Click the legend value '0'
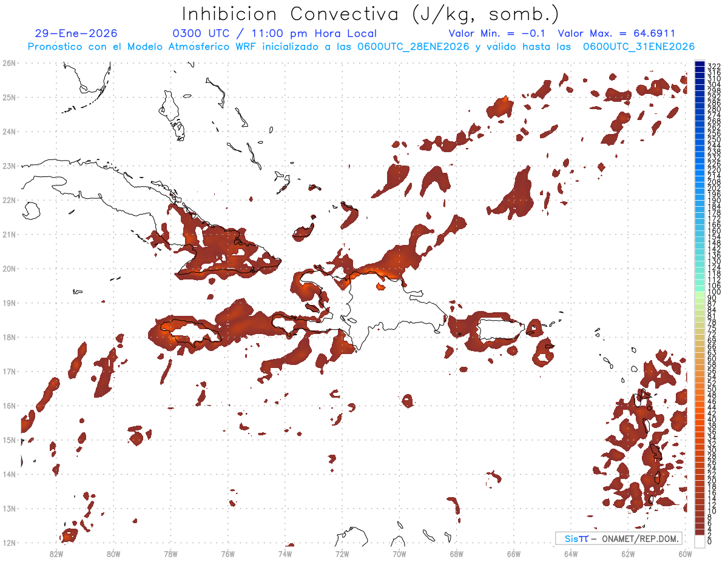Viewport: 728px width, 562px height. coord(710,541)
